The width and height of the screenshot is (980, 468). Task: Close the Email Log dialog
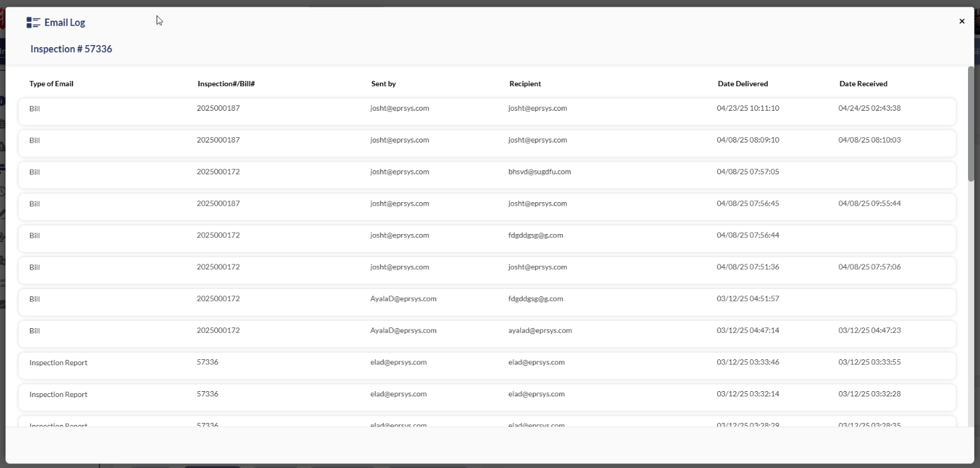point(961,22)
